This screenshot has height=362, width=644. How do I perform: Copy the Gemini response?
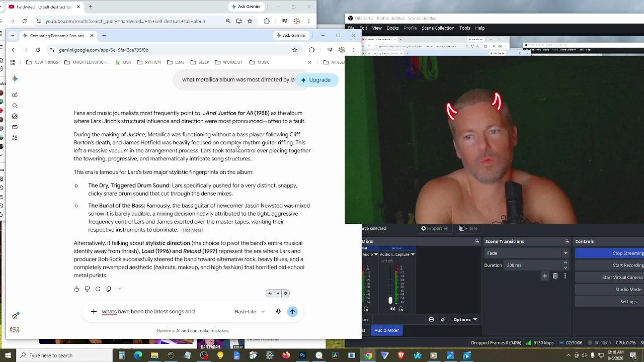pyautogui.click(x=108, y=289)
